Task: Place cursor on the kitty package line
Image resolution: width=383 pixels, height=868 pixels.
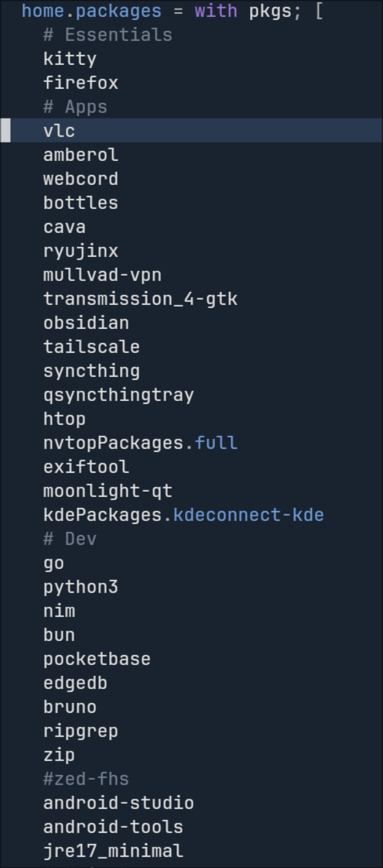Action: point(70,59)
